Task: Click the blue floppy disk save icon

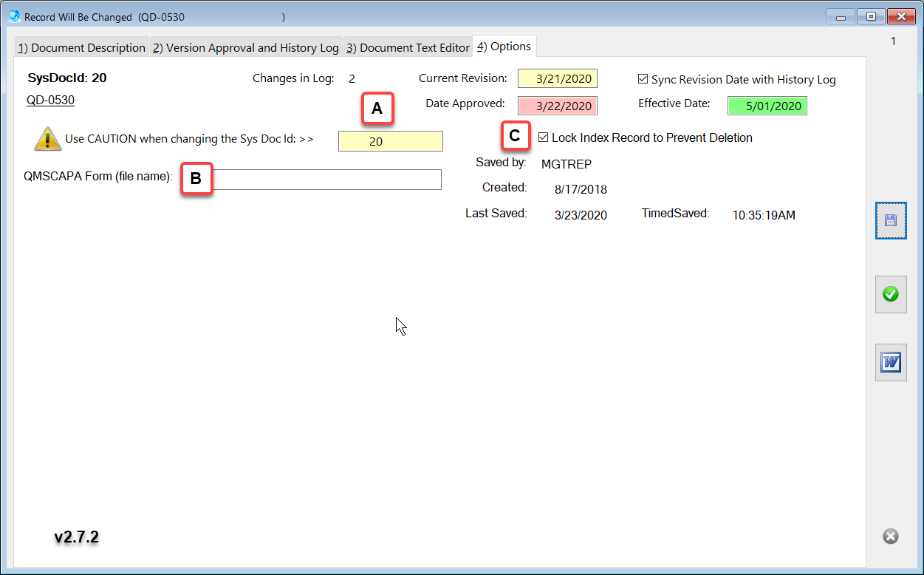Action: pyautogui.click(x=890, y=220)
